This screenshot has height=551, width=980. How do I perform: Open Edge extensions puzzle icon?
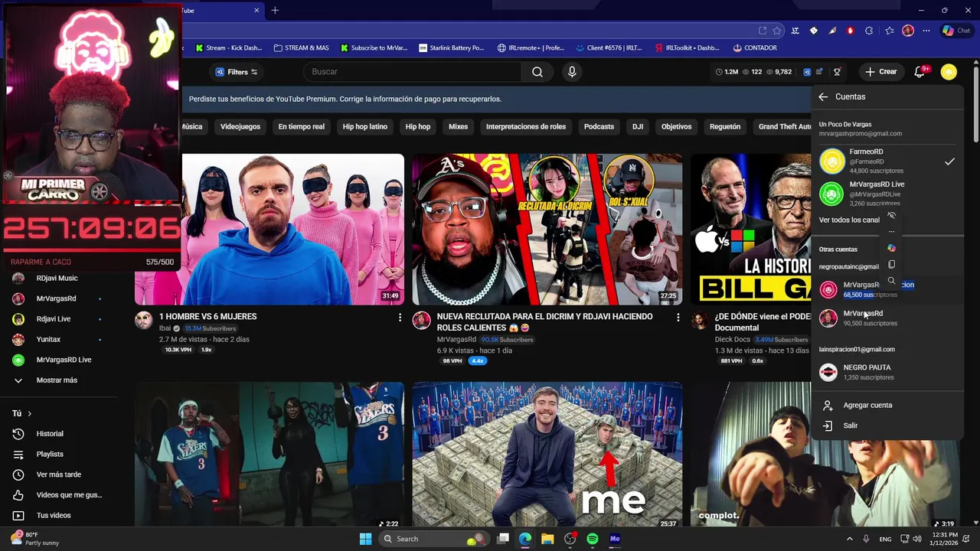[x=869, y=31]
